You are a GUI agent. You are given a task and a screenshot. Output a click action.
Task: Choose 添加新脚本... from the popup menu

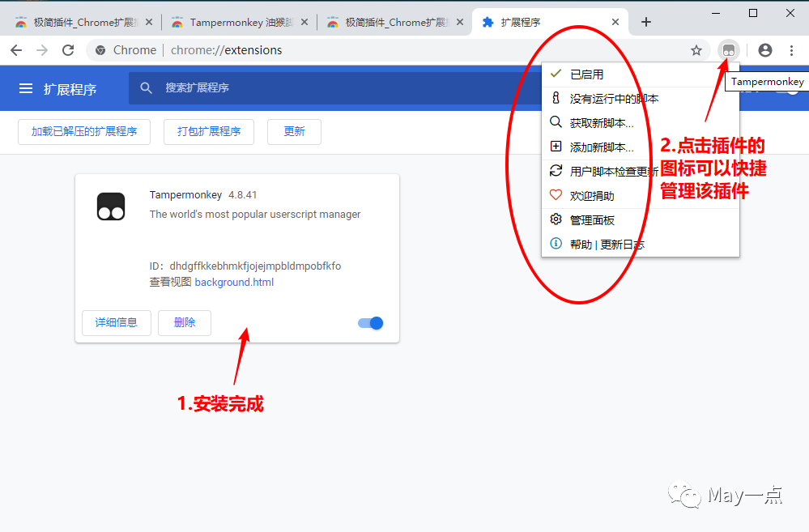click(641, 147)
